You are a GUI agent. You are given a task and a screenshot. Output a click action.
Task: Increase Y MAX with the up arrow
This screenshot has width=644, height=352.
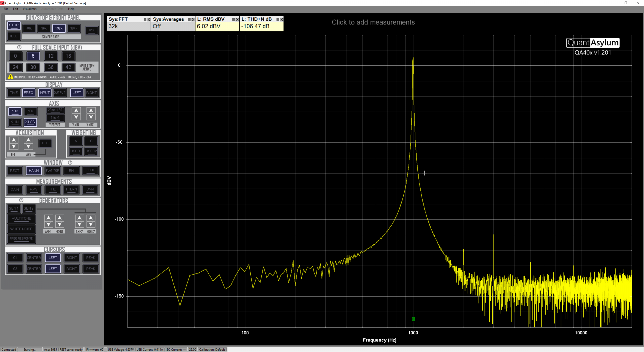click(x=91, y=110)
